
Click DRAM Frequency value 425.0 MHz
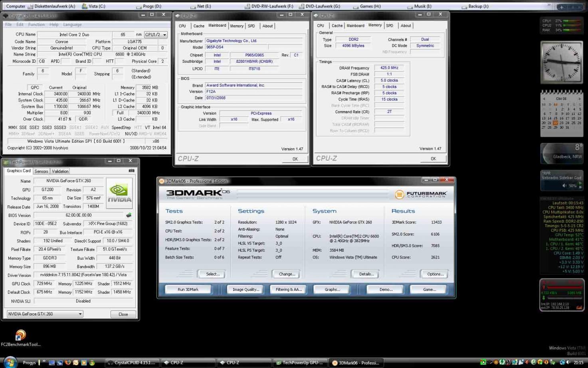pos(389,68)
